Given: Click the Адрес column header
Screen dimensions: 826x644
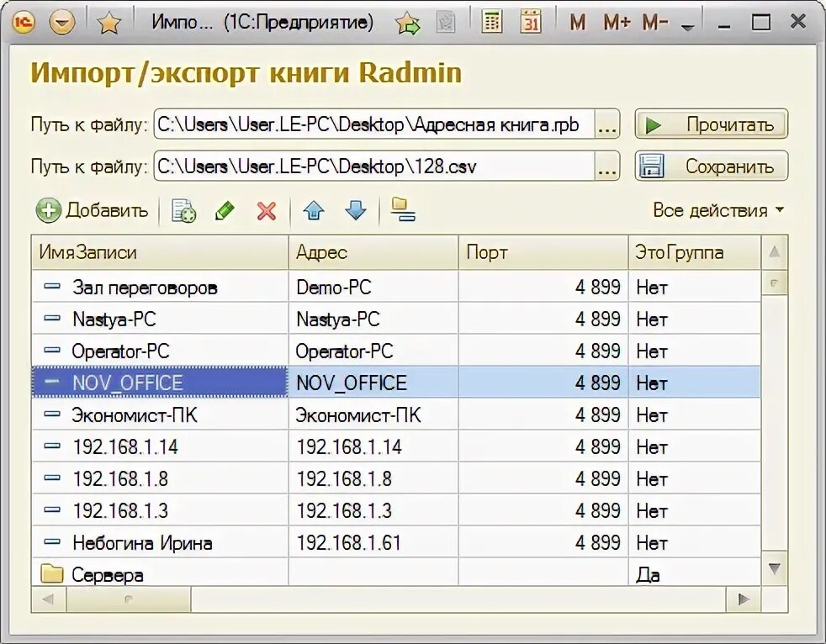Looking at the screenshot, I should [x=373, y=252].
